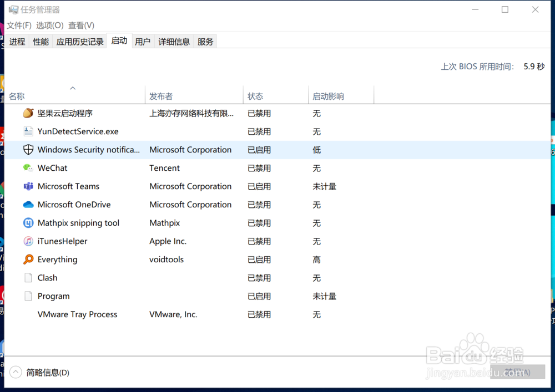This screenshot has width=555, height=392.
Task: Click the 坚果云启动程序 nut icon
Action: coord(28,113)
